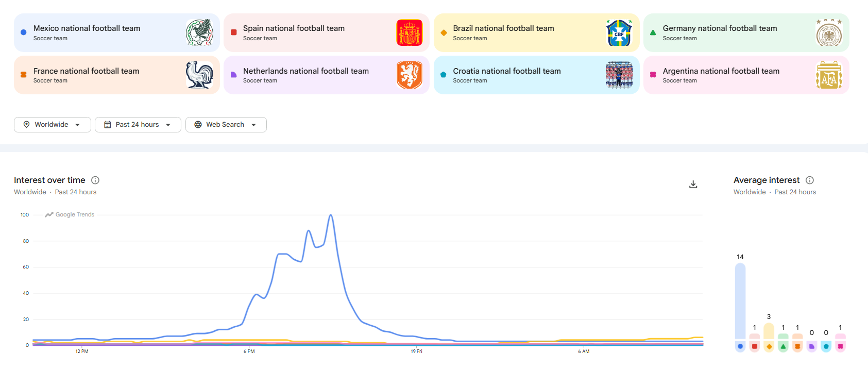868x369 pixels.
Task: Click the Spain red crest icon
Action: [410, 32]
